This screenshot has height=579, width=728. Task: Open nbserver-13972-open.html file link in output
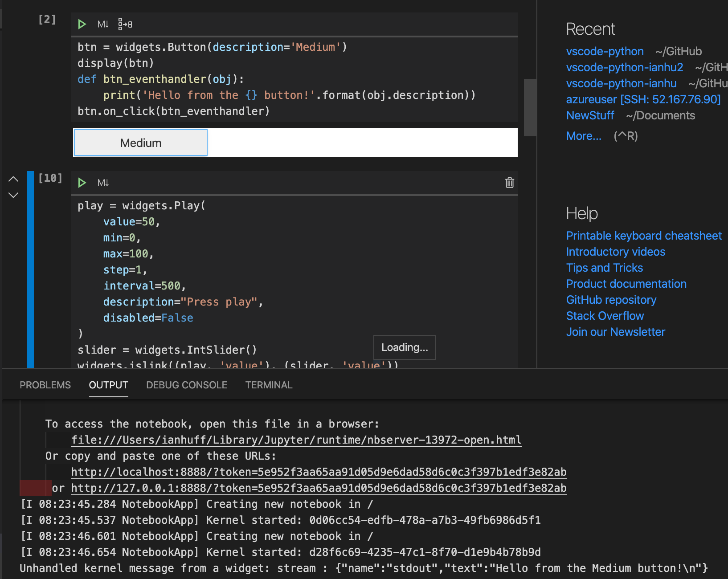tap(296, 440)
